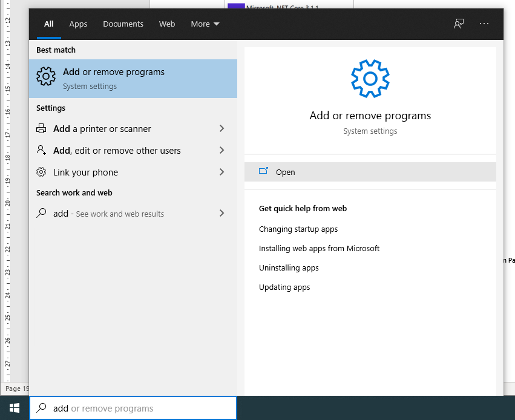Select add - See work and web results
This screenshot has height=420, width=515.
(133, 213)
